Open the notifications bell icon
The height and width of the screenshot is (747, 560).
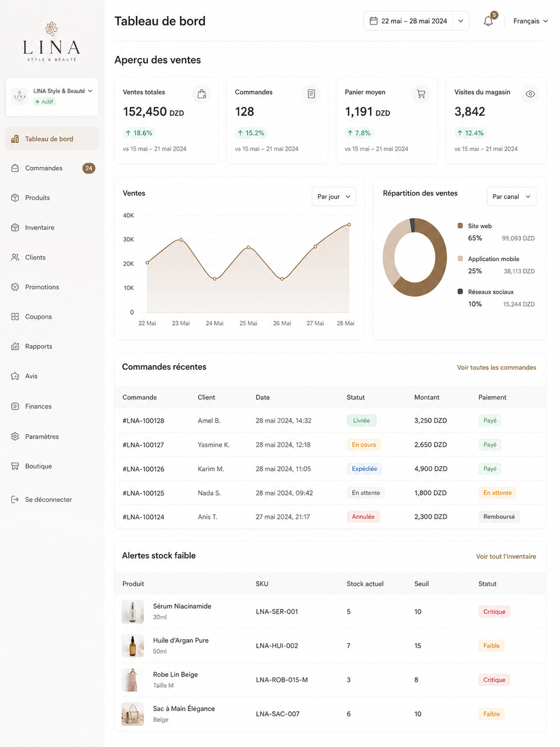488,21
